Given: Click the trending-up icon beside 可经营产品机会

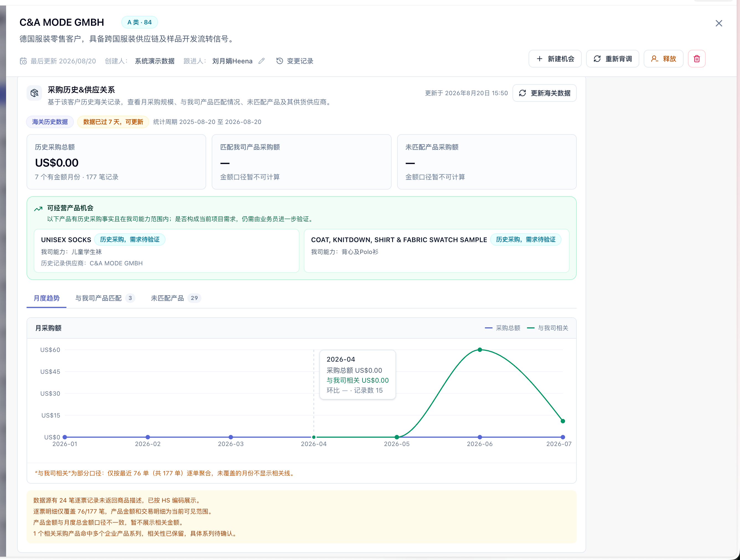Looking at the screenshot, I should coord(38,209).
